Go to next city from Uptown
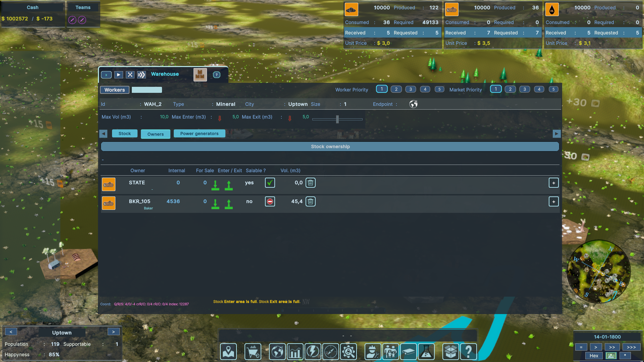The image size is (644, 362). tap(113, 332)
